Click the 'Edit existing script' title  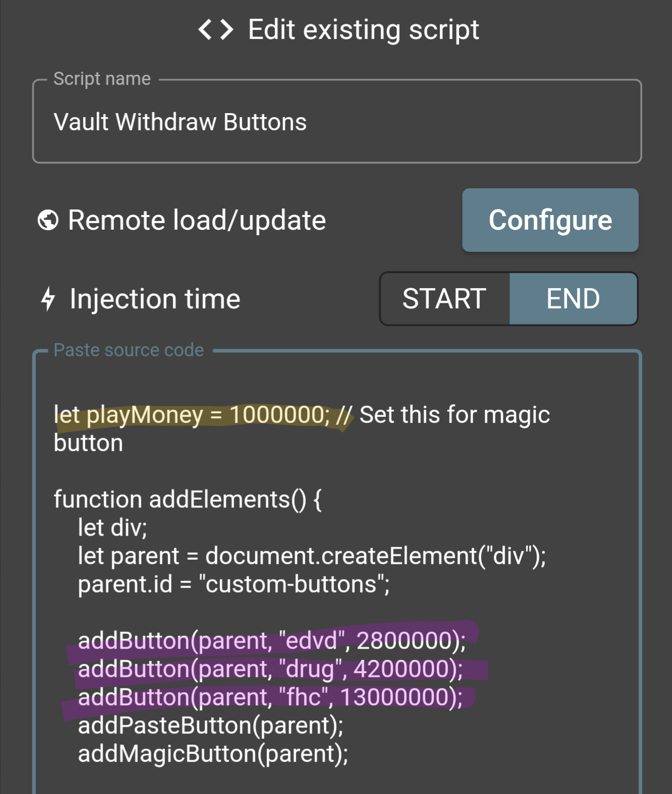click(x=363, y=30)
